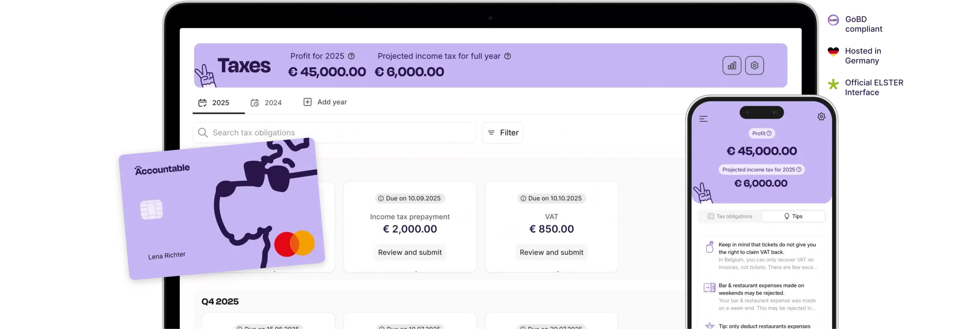Screen dimensions: 980x329
Task: Open tip about tickets and VAT claims
Action: pyautogui.click(x=761, y=255)
